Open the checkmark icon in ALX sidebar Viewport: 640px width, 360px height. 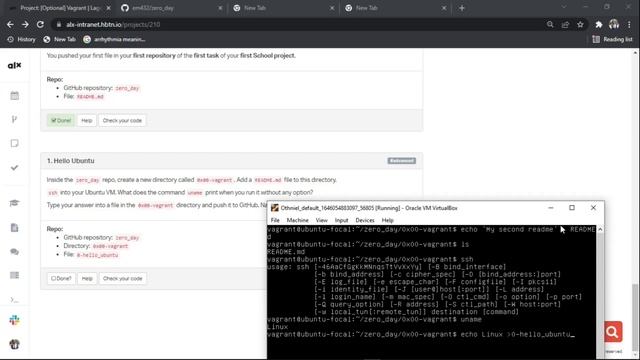(14, 167)
